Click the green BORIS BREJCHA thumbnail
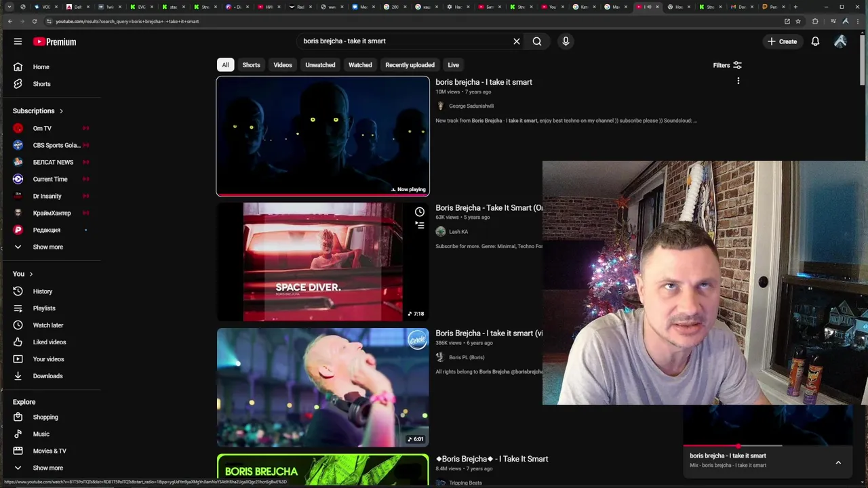The height and width of the screenshot is (488, 868). click(x=323, y=470)
